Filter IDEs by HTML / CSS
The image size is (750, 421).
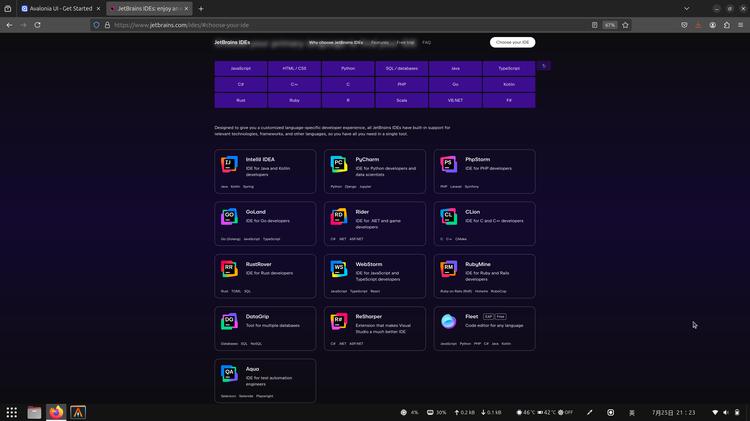pos(294,68)
